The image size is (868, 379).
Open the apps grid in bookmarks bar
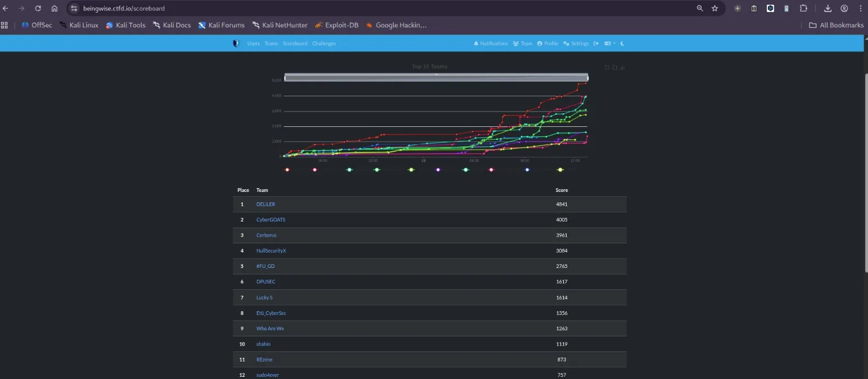(4, 25)
